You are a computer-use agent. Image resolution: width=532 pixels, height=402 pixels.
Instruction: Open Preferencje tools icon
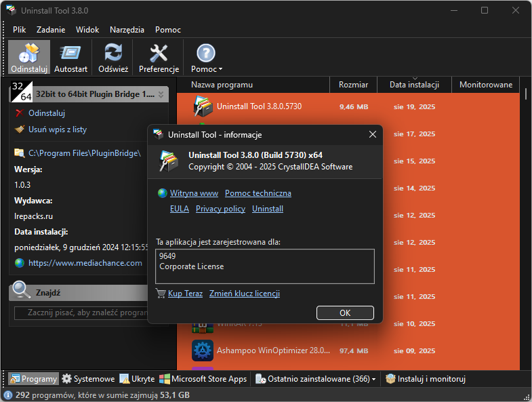159,53
